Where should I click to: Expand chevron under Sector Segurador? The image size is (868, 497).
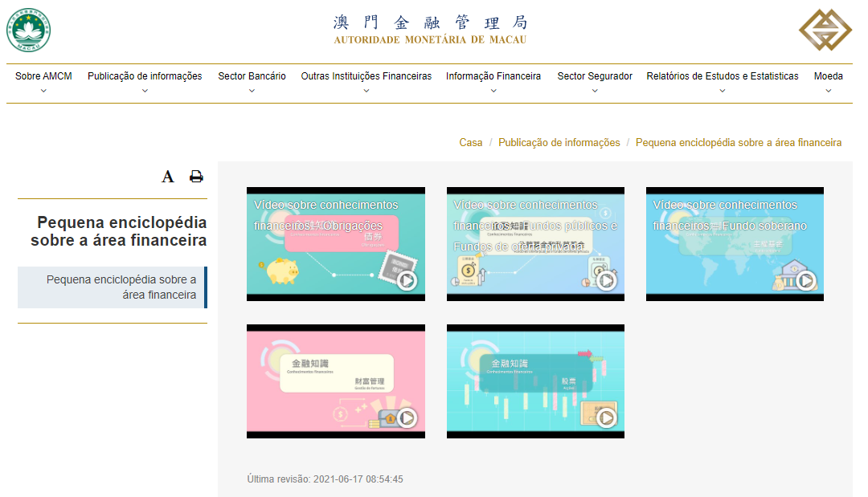click(x=595, y=91)
